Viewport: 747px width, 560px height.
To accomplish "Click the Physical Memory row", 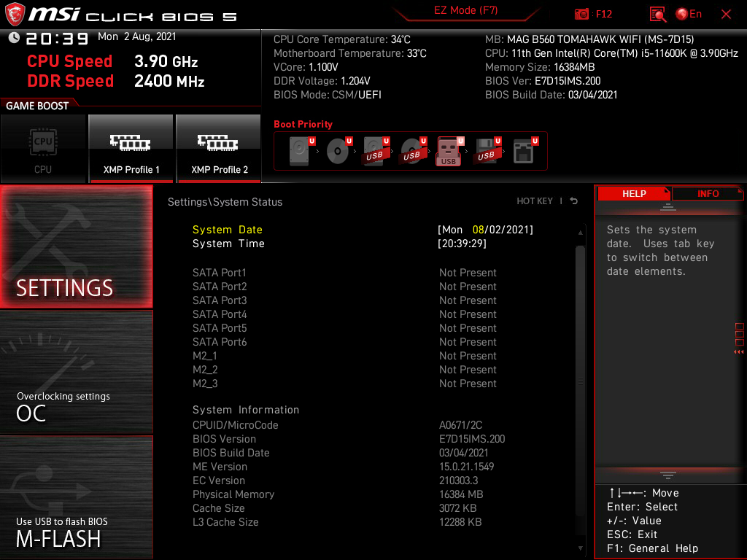I will (x=338, y=494).
